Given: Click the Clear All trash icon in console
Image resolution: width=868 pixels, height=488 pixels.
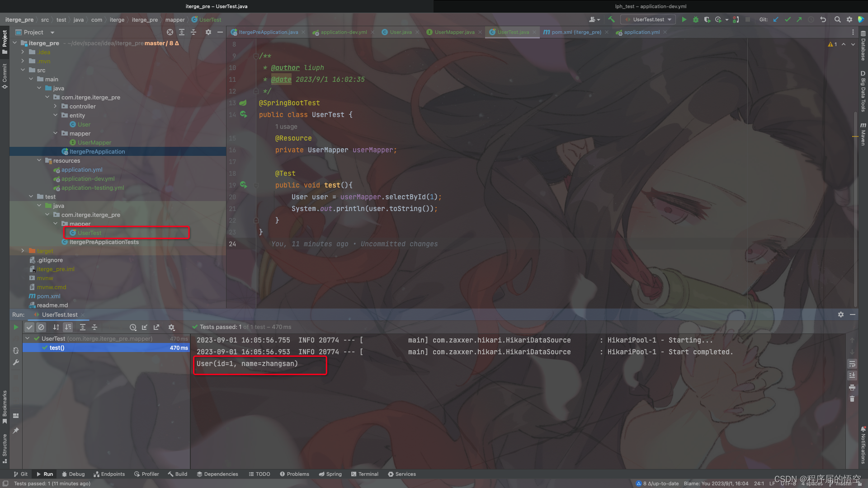Looking at the screenshot, I should click(852, 399).
